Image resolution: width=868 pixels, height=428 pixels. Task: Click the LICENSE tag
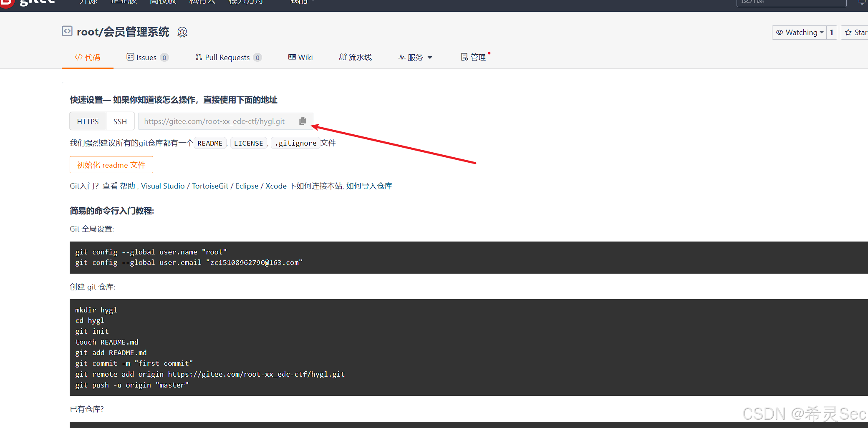(248, 143)
